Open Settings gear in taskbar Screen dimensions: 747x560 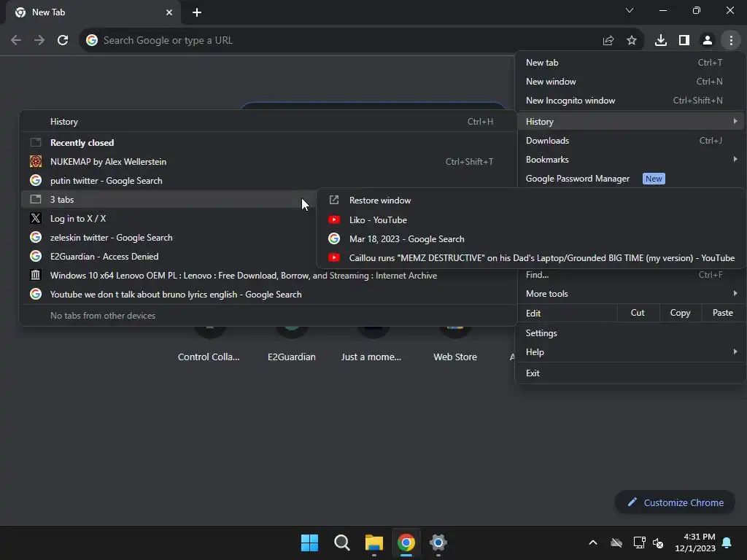[438, 542]
